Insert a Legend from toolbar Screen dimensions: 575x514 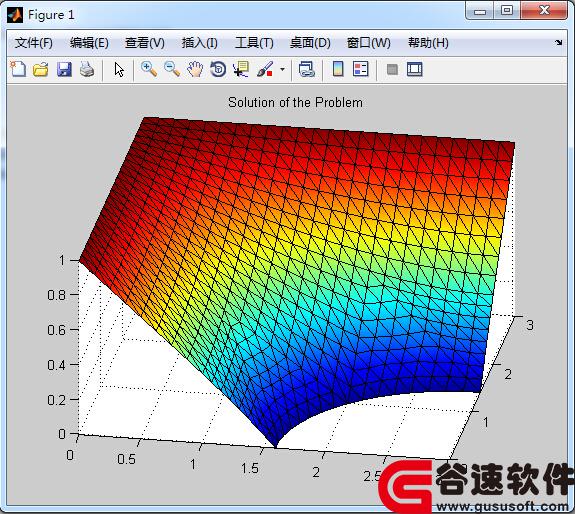[360, 69]
